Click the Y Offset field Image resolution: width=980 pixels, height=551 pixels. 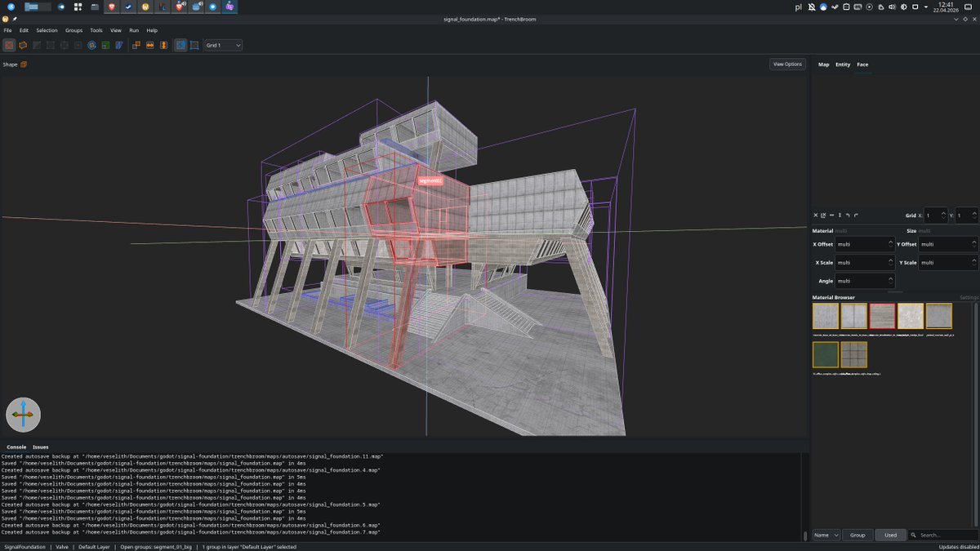click(948, 244)
